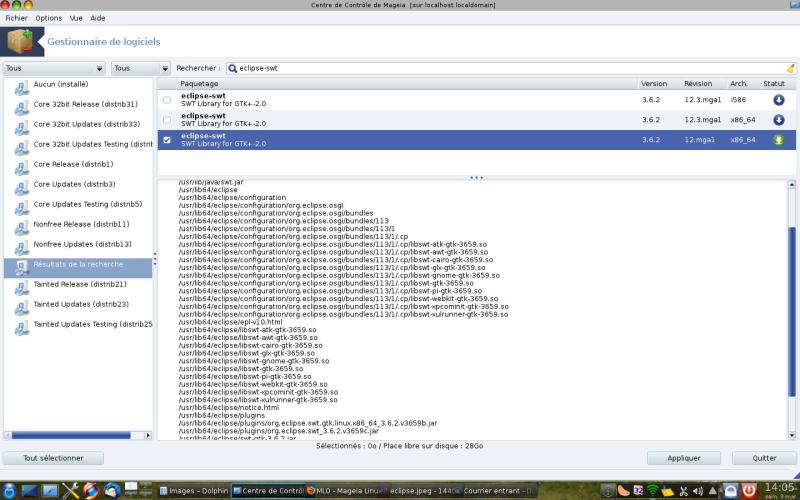Open the Mageia start menu icon in taskbar
The height and width of the screenshot is (500, 800).
9,490
